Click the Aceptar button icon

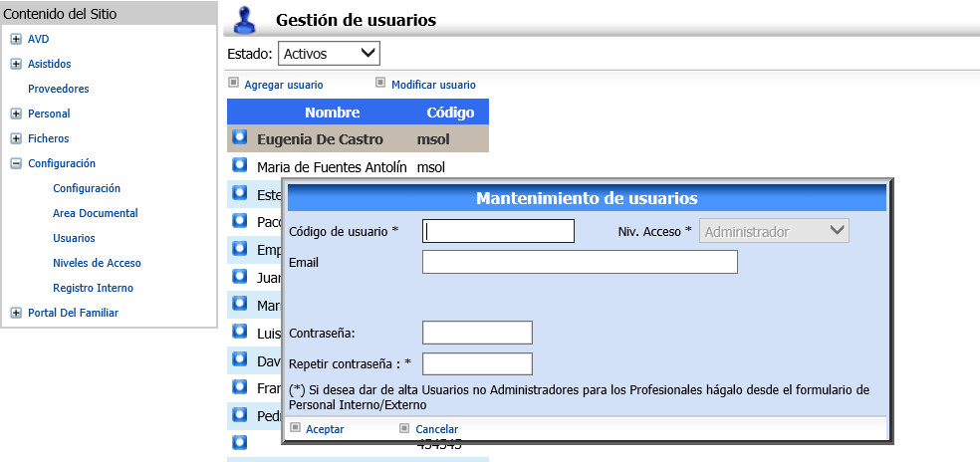[295, 428]
